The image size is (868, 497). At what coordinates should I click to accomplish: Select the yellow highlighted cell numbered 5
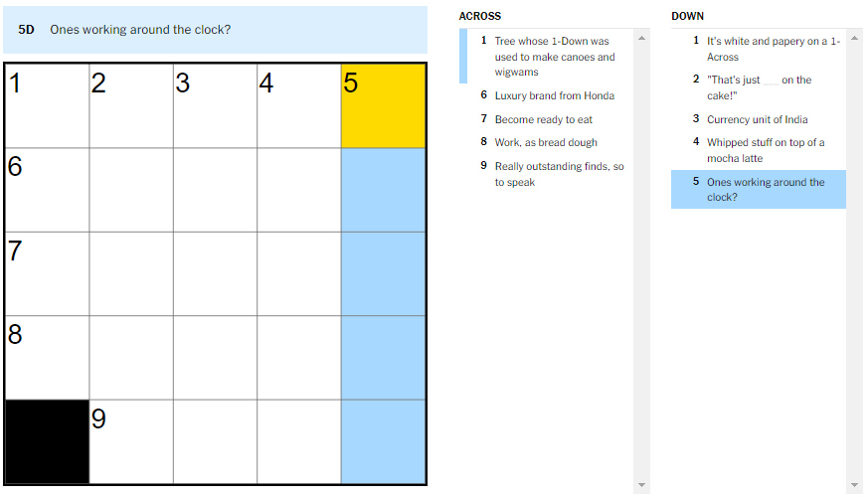tap(383, 106)
